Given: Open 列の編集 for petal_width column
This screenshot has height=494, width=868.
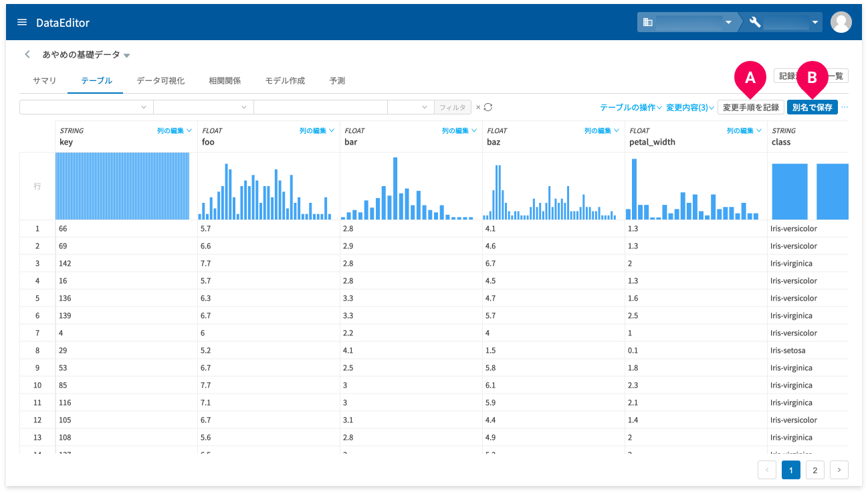Looking at the screenshot, I should (744, 131).
